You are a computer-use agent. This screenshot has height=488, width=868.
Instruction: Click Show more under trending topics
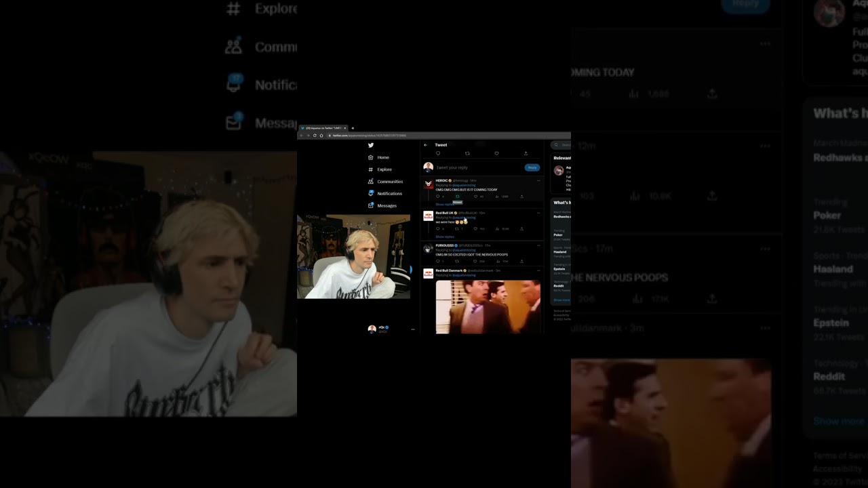click(x=561, y=300)
